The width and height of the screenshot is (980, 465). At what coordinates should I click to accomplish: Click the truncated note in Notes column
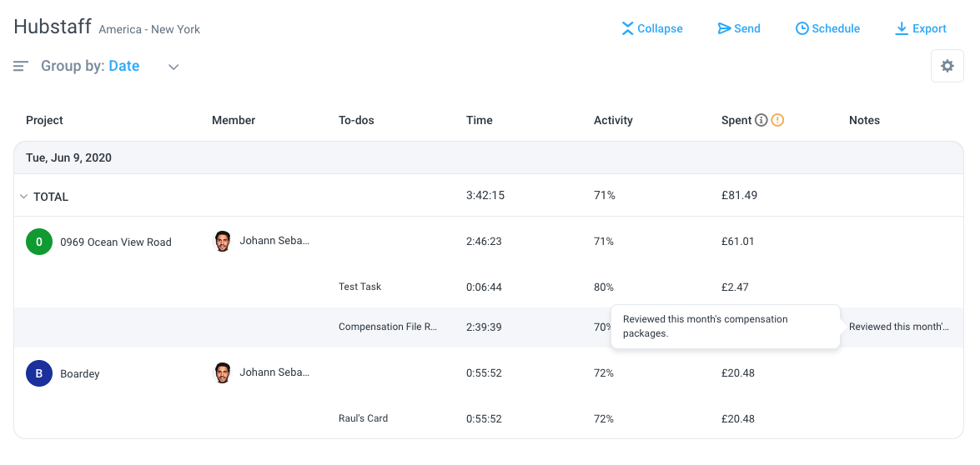coord(899,327)
